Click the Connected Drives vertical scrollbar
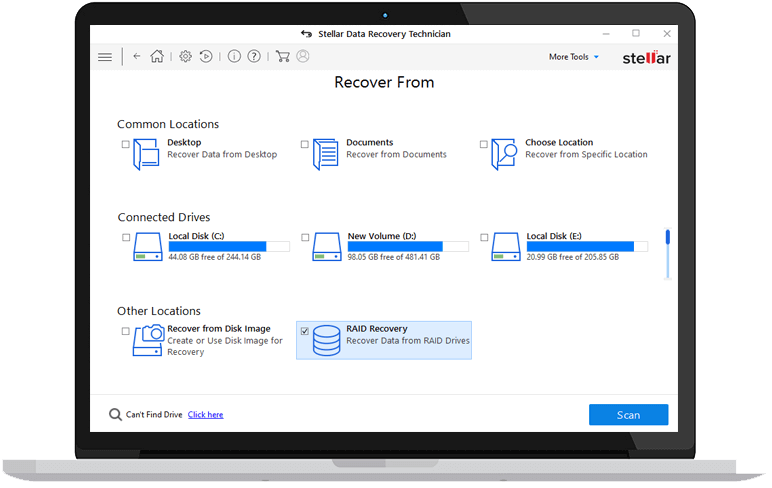This screenshot has width=772, height=488. coord(668,254)
